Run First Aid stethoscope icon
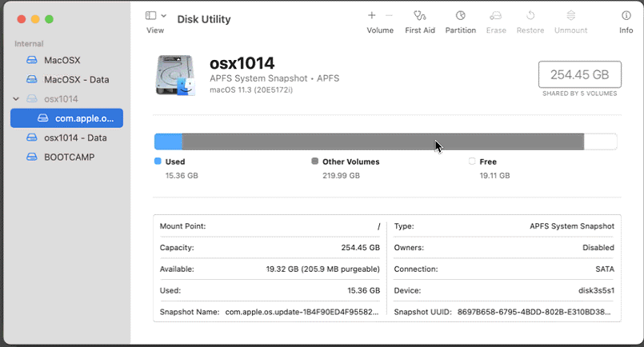The height and width of the screenshot is (347, 644). [x=419, y=16]
